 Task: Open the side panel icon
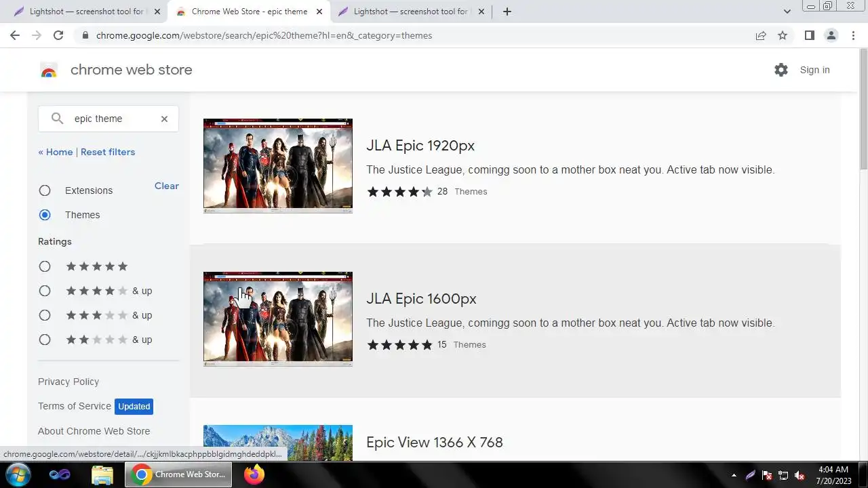(809, 35)
